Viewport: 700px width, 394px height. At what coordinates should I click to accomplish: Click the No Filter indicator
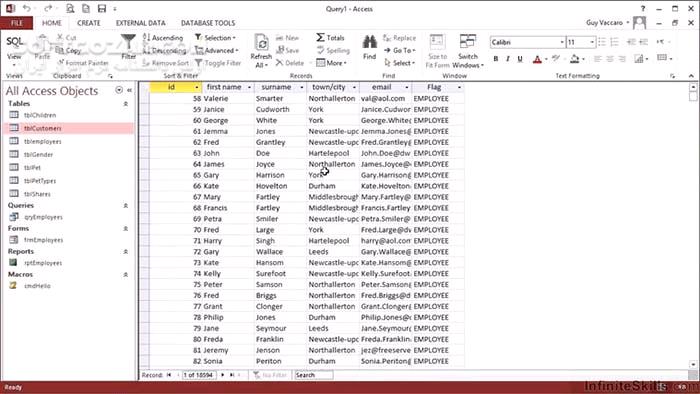(x=270, y=375)
